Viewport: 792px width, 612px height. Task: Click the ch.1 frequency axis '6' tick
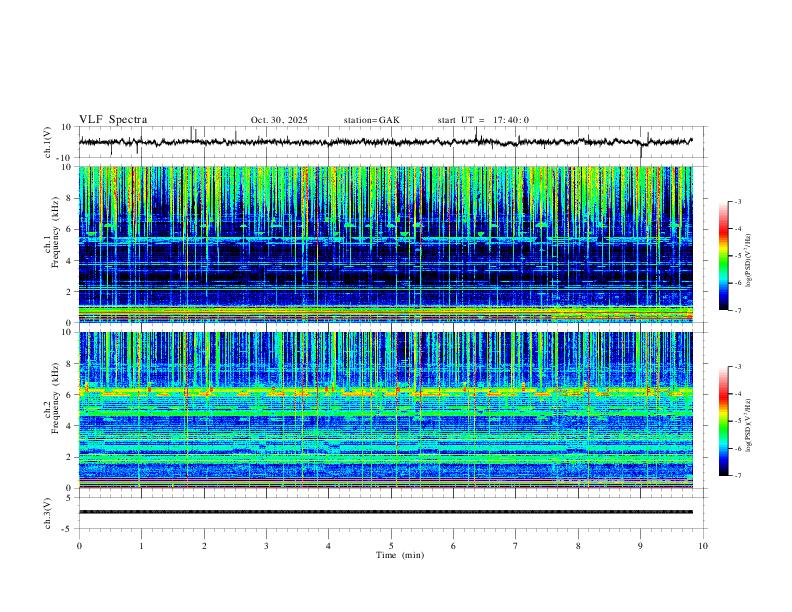(69, 229)
